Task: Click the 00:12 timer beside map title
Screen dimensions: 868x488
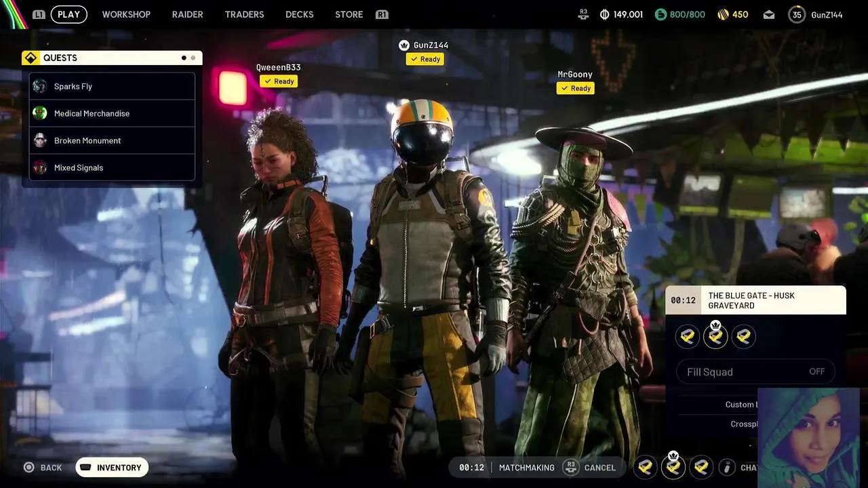Action: [x=683, y=300]
